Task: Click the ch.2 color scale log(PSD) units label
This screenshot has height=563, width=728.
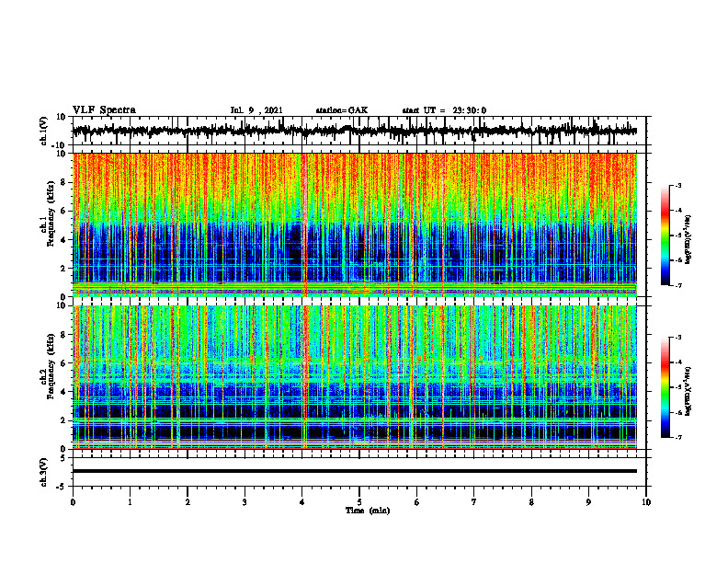Action: [688, 389]
